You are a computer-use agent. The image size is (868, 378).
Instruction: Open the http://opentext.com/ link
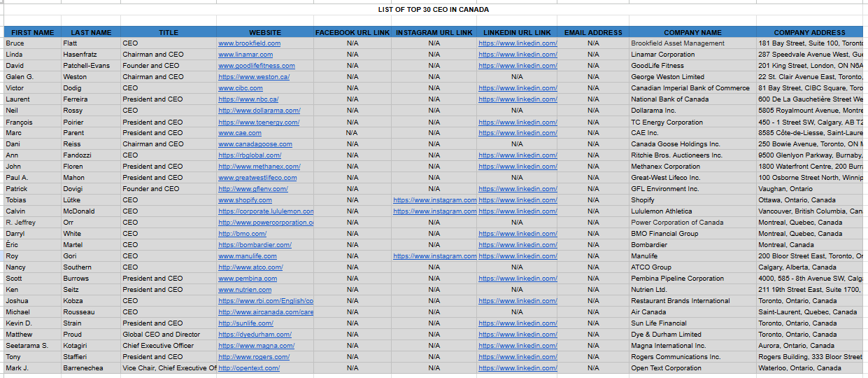tap(249, 368)
